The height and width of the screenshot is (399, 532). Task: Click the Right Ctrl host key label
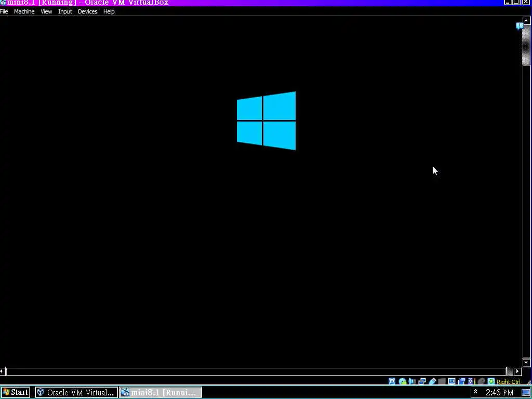click(x=508, y=382)
